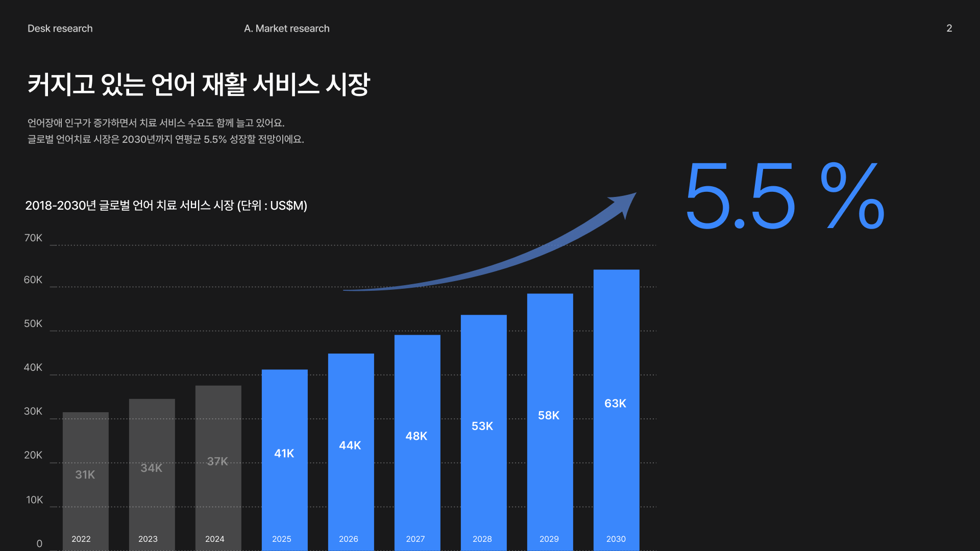
Task: Click the Desk research header label
Action: click(x=60, y=29)
